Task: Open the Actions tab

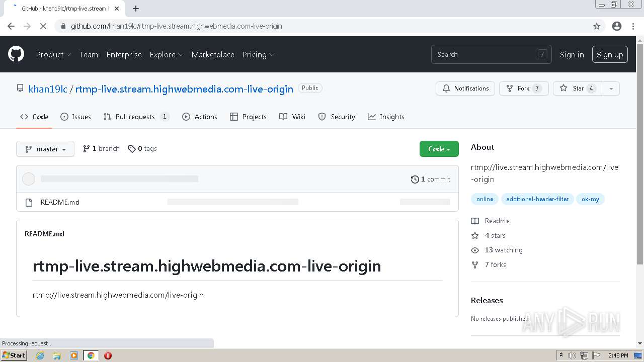Action: pyautogui.click(x=200, y=117)
